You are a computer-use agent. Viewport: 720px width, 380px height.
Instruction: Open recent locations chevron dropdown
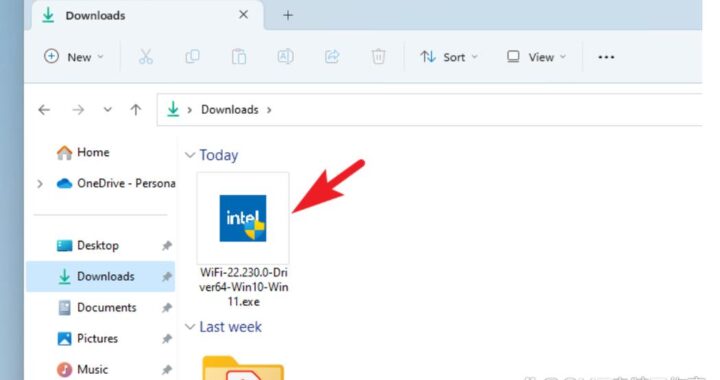click(107, 110)
